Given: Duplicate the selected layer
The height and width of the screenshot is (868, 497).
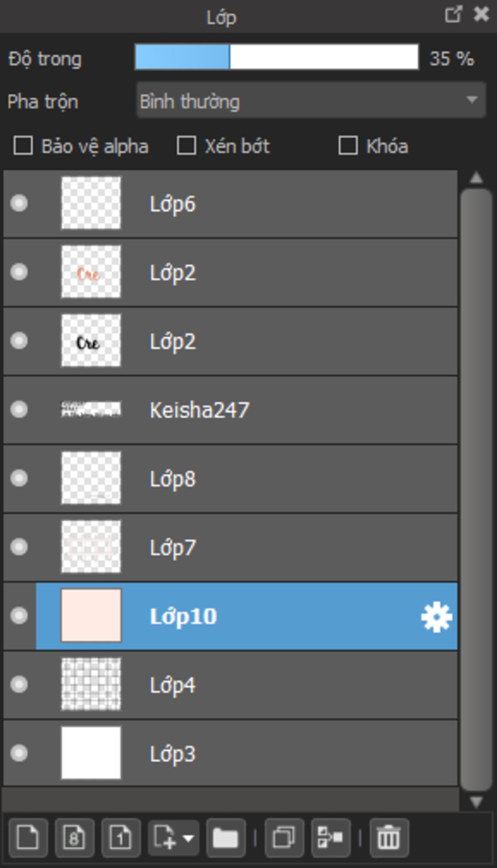Looking at the screenshot, I should (284, 837).
